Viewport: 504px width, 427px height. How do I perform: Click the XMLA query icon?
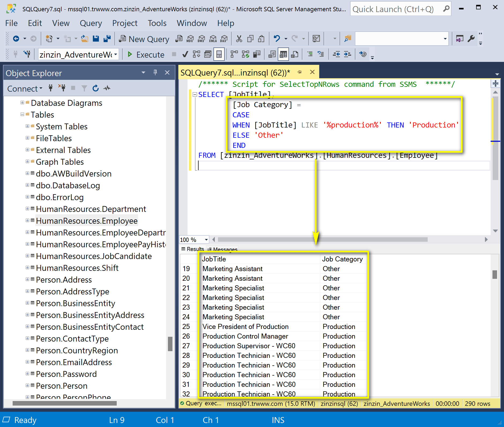click(x=213, y=39)
